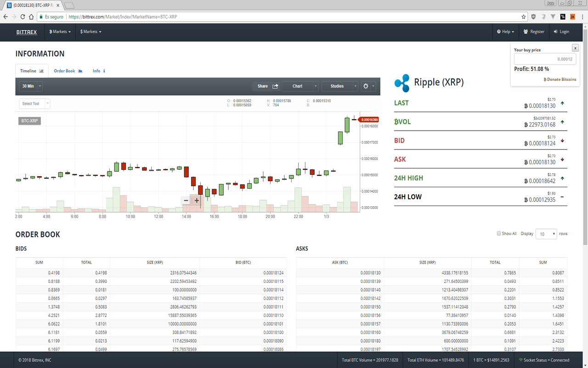Click the up arrow beside 24H HIGH
This screenshot has height=368, width=588.
point(562,178)
